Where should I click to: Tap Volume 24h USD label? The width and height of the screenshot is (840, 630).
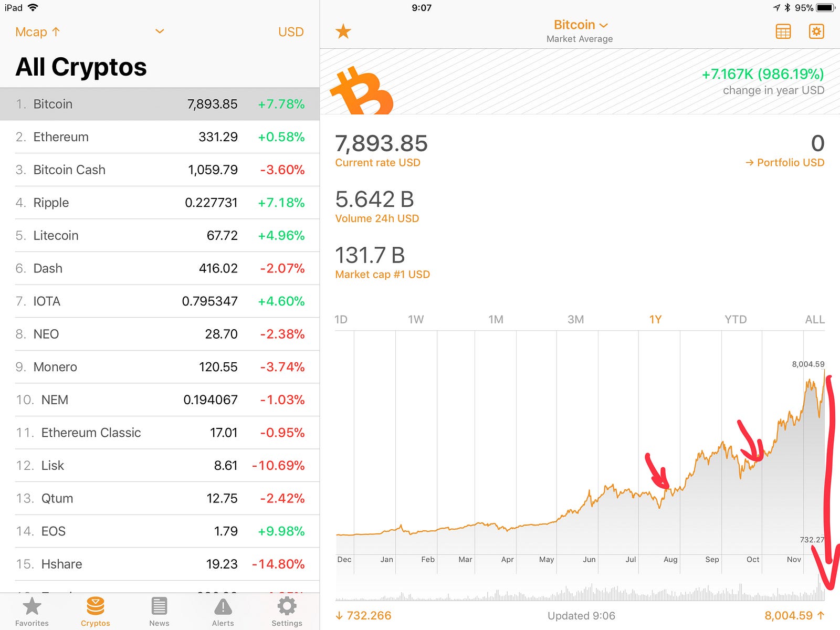pyautogui.click(x=377, y=218)
